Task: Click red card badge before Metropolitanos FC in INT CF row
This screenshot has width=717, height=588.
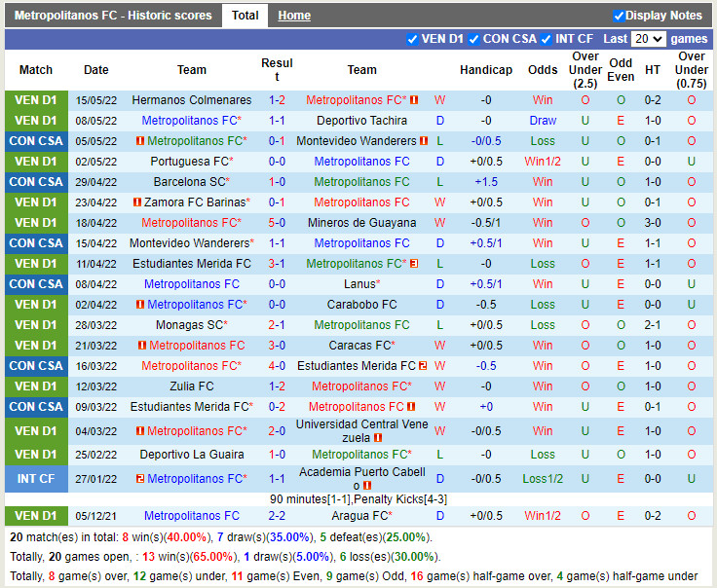Action: (x=140, y=479)
